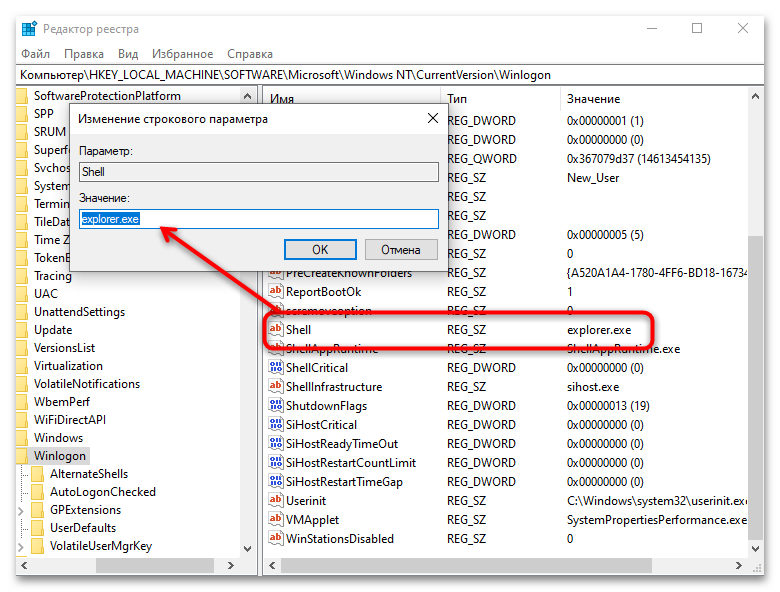This screenshot has width=780, height=592.
Task: Open the Вид menu
Action: (x=128, y=54)
